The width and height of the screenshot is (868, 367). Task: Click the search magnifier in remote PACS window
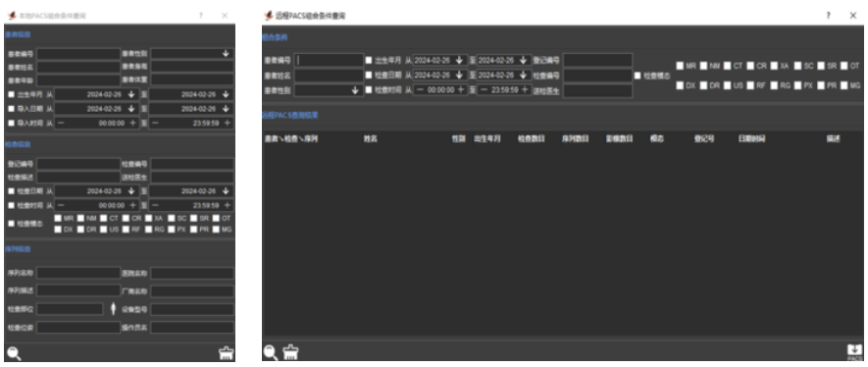[270, 352]
